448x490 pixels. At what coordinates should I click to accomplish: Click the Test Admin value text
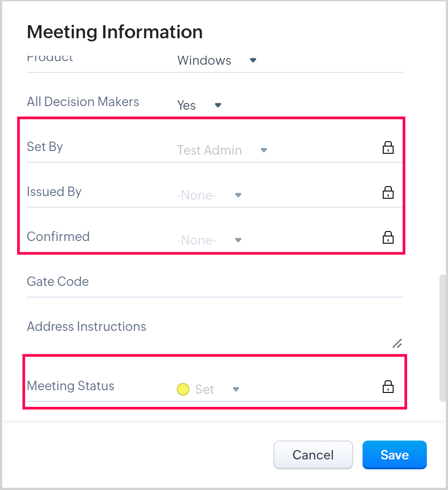[210, 150]
